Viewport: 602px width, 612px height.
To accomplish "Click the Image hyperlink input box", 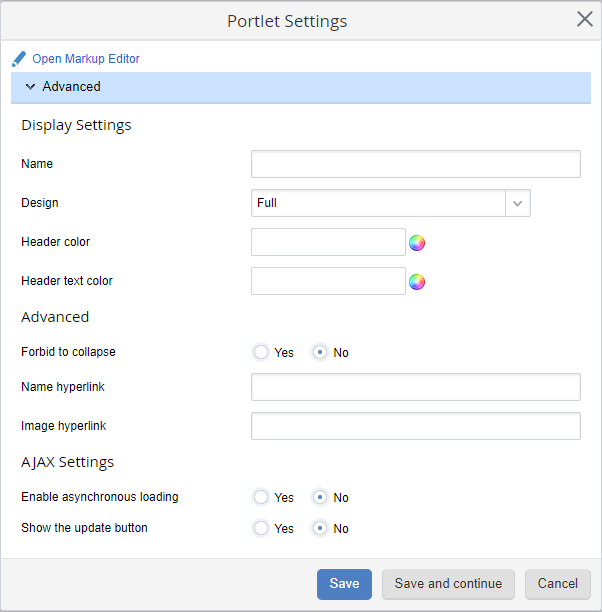I will point(415,426).
